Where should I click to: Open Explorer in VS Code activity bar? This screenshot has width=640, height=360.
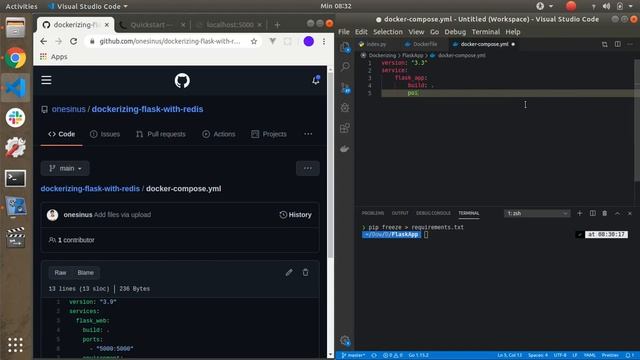[345, 47]
